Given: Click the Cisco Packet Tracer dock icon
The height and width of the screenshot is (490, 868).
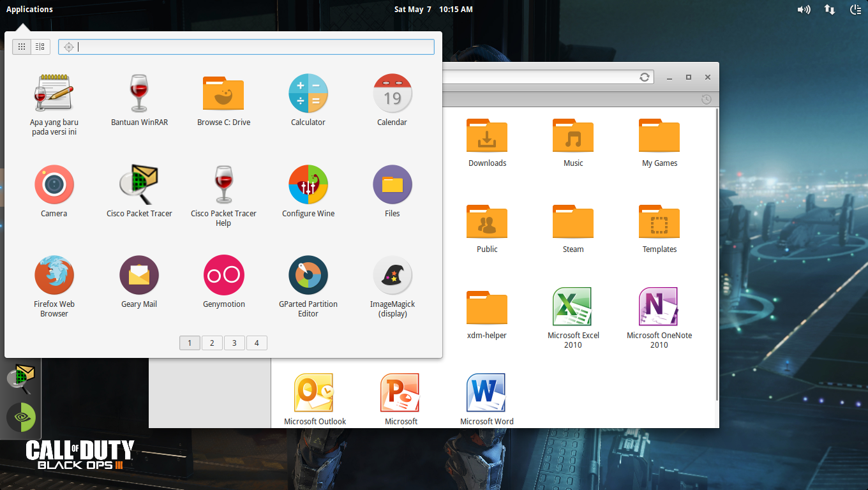Looking at the screenshot, I should tap(20, 378).
